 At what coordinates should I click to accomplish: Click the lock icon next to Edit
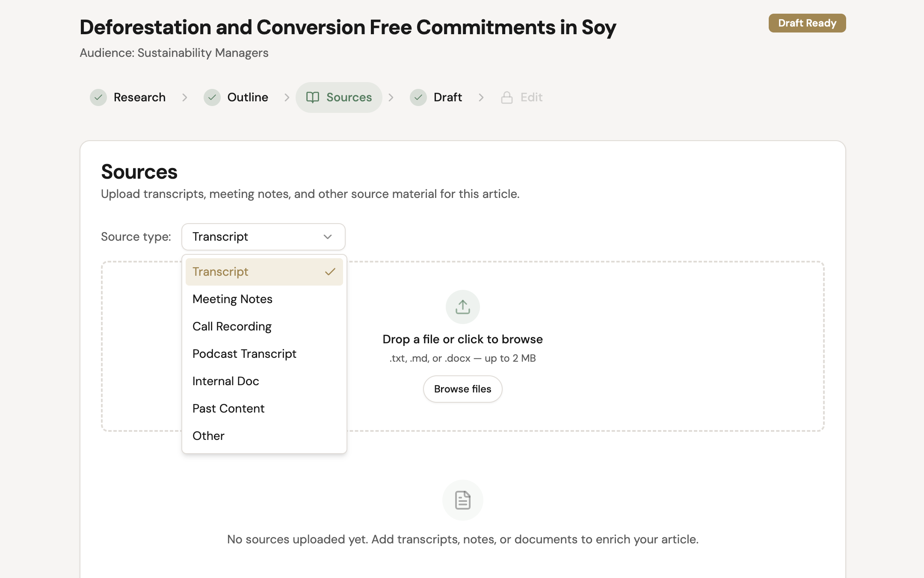(507, 97)
